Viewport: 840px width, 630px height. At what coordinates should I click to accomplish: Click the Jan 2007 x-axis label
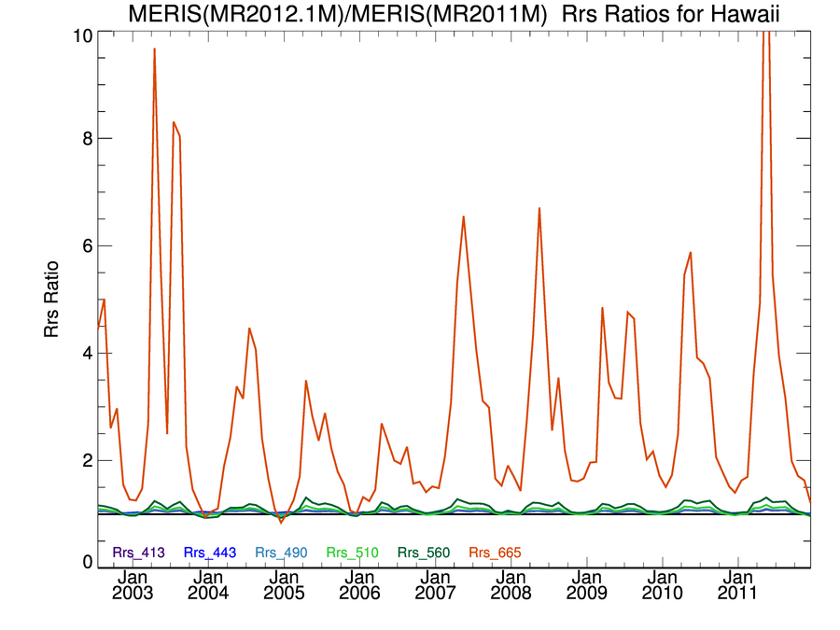435,585
